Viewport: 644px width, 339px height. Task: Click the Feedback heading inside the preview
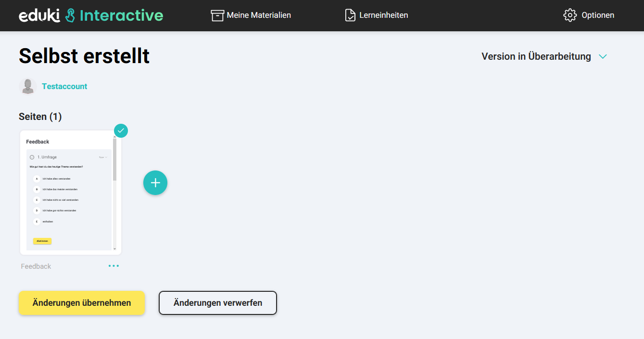click(38, 142)
